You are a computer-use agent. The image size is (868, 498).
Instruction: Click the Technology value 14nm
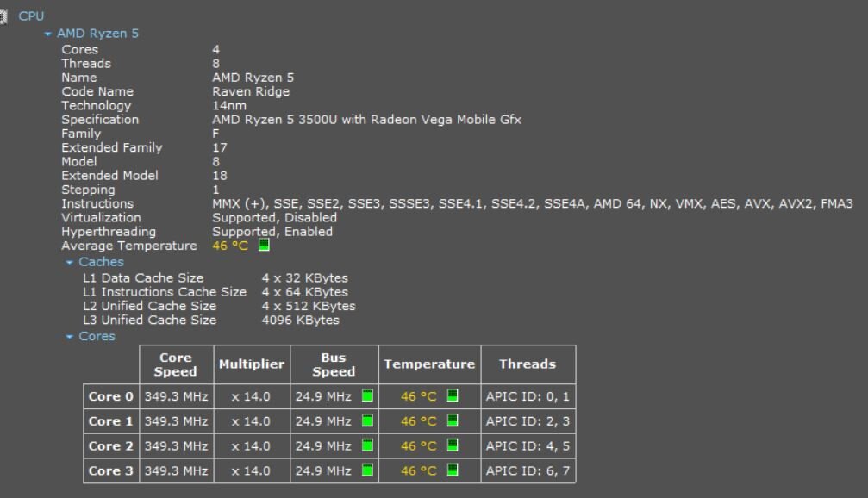click(x=229, y=106)
